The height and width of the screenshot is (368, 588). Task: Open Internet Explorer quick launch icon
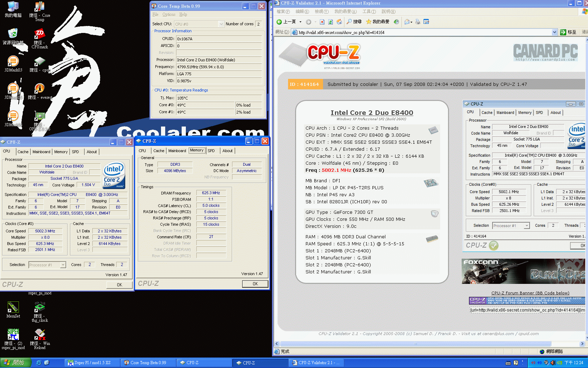39,362
